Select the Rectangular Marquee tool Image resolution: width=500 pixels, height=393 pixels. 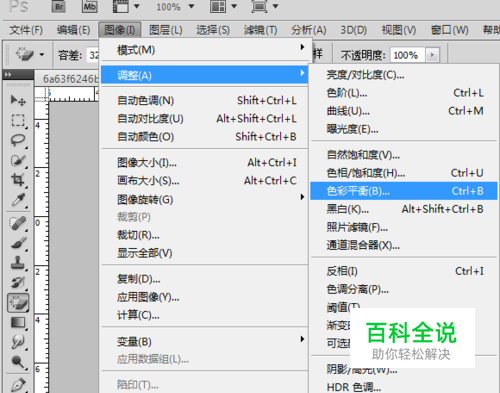18,120
